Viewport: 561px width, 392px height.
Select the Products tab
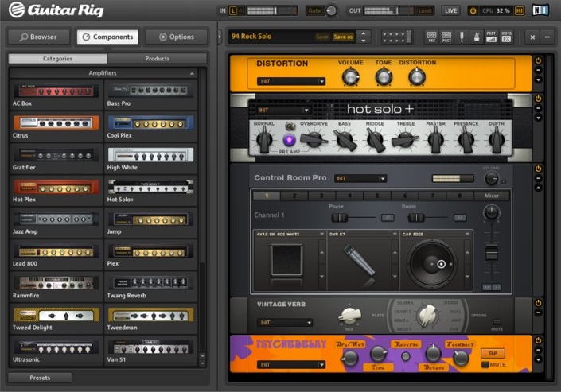(x=158, y=58)
